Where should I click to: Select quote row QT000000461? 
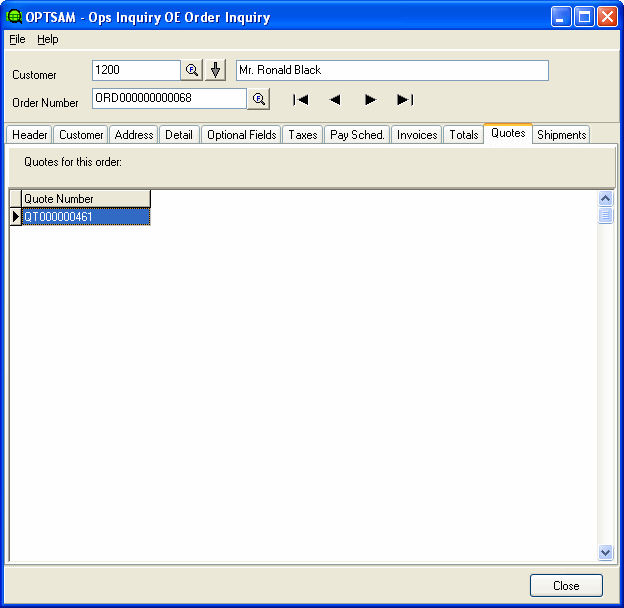(86, 216)
